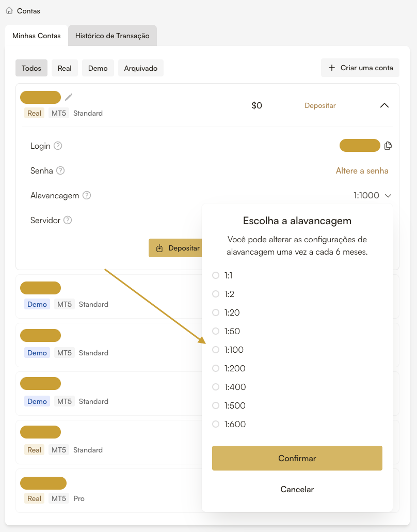Click Cancelar in the leverage dialog
This screenshot has width=417, height=532.
[297, 489]
